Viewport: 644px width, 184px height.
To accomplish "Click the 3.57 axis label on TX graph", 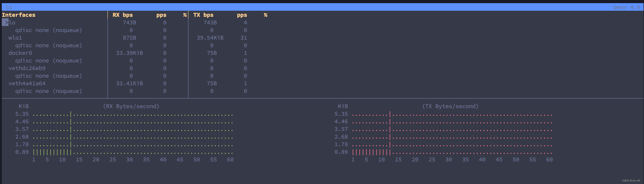I will [341, 129].
